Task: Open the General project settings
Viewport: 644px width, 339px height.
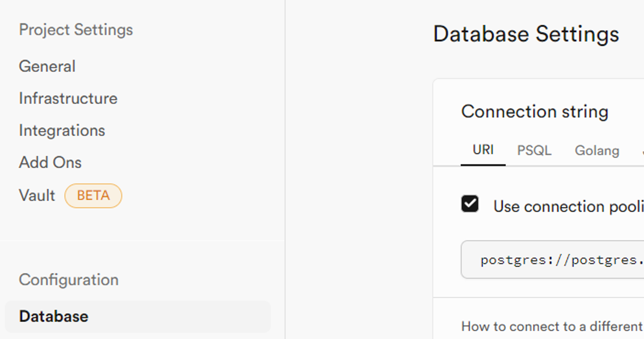Action: pyautogui.click(x=47, y=67)
